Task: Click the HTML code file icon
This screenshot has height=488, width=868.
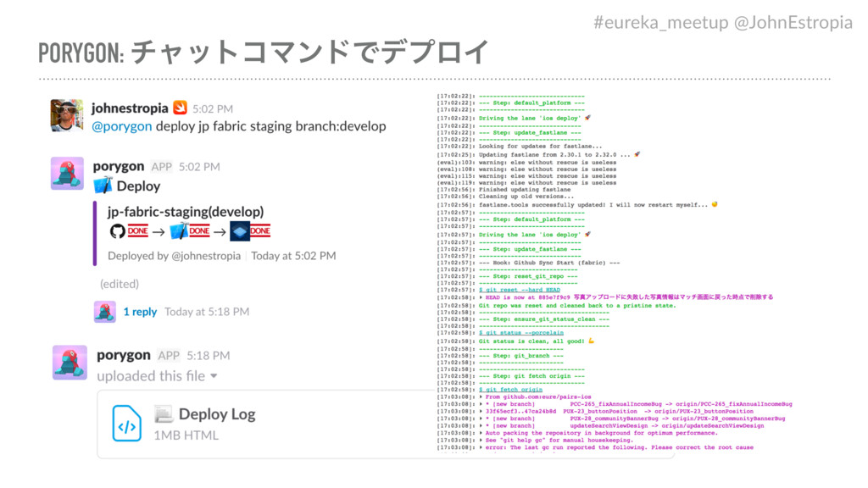Action: [127, 424]
